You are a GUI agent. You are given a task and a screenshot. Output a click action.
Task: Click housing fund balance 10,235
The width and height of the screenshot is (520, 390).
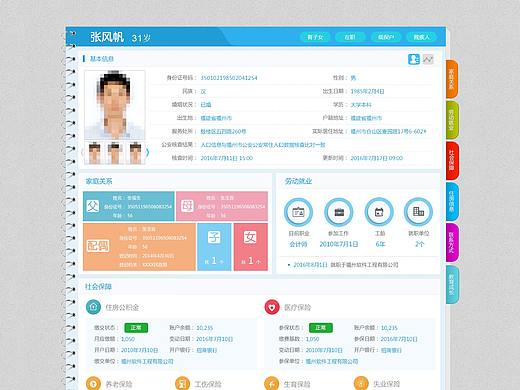[x=204, y=328]
